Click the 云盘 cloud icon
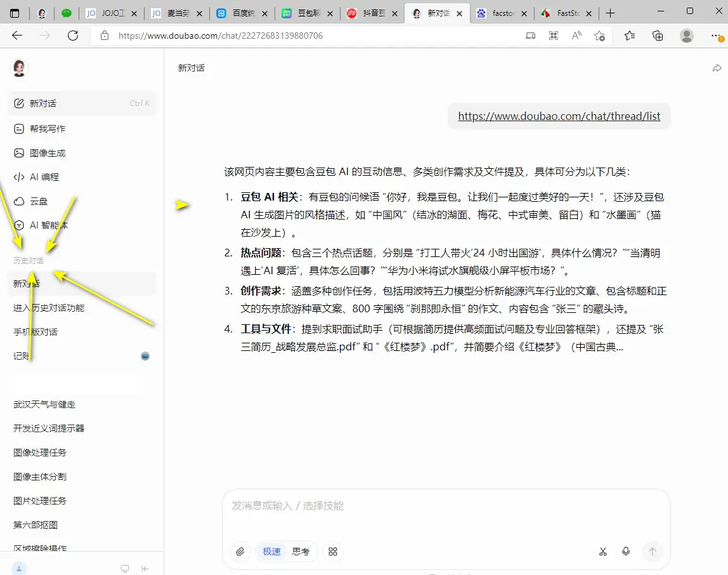The height and width of the screenshot is (575, 728). pyautogui.click(x=19, y=201)
